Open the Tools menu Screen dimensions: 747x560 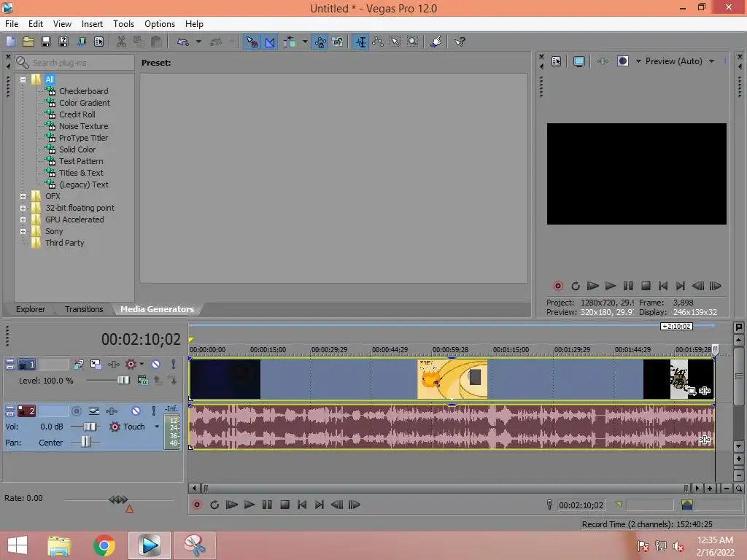coord(123,24)
